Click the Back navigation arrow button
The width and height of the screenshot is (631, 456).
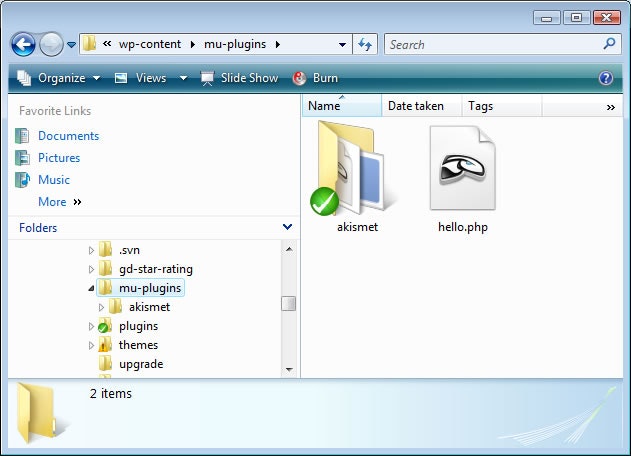24,44
